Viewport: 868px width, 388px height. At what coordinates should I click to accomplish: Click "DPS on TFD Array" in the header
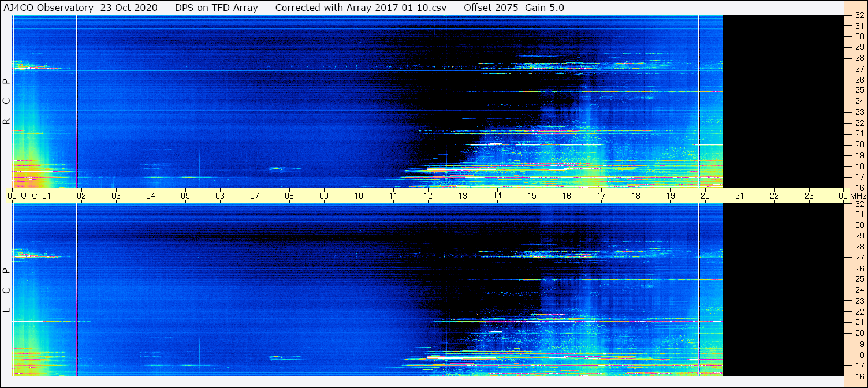coord(216,8)
